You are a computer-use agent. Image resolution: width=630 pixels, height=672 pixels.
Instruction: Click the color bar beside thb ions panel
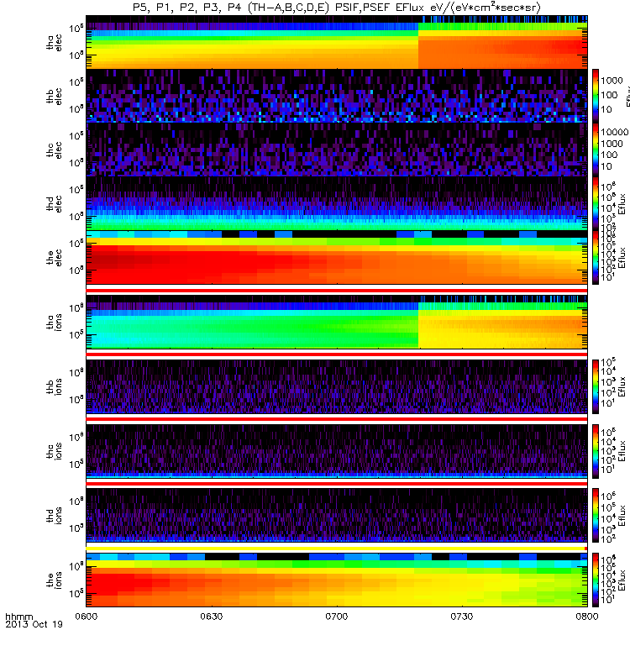click(596, 386)
